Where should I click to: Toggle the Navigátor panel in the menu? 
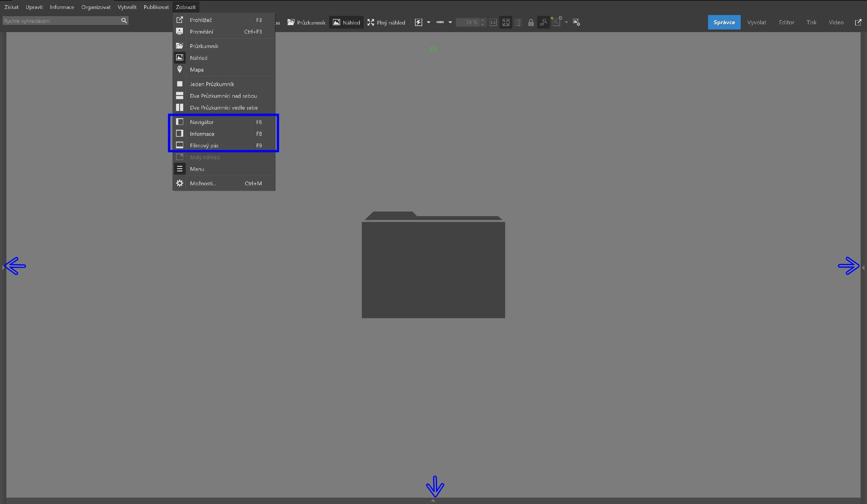202,122
